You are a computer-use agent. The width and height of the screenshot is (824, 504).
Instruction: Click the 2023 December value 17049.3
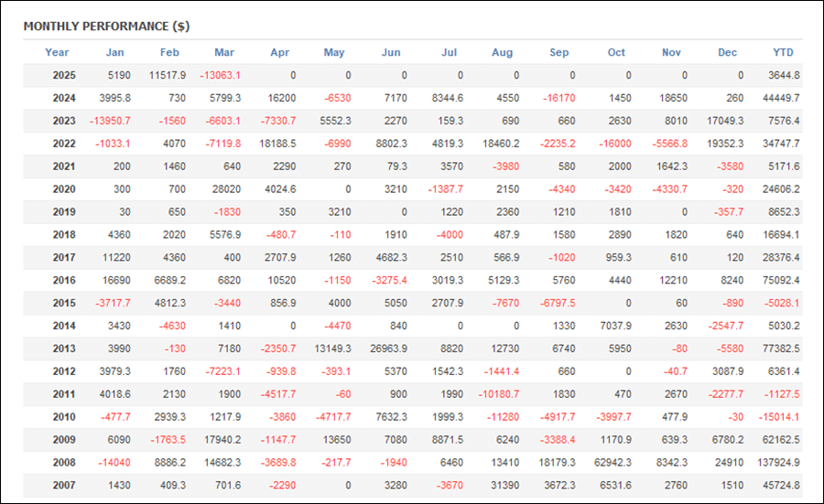(725, 121)
